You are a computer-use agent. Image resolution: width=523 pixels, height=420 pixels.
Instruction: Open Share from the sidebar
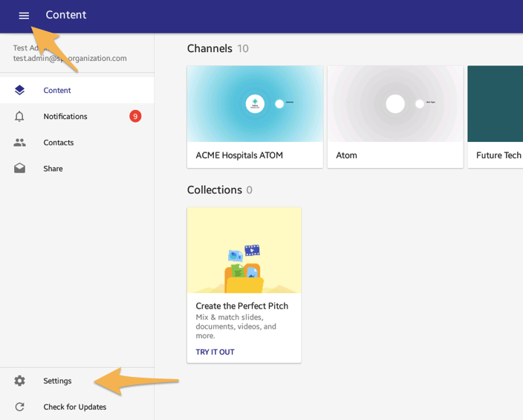coord(77,169)
